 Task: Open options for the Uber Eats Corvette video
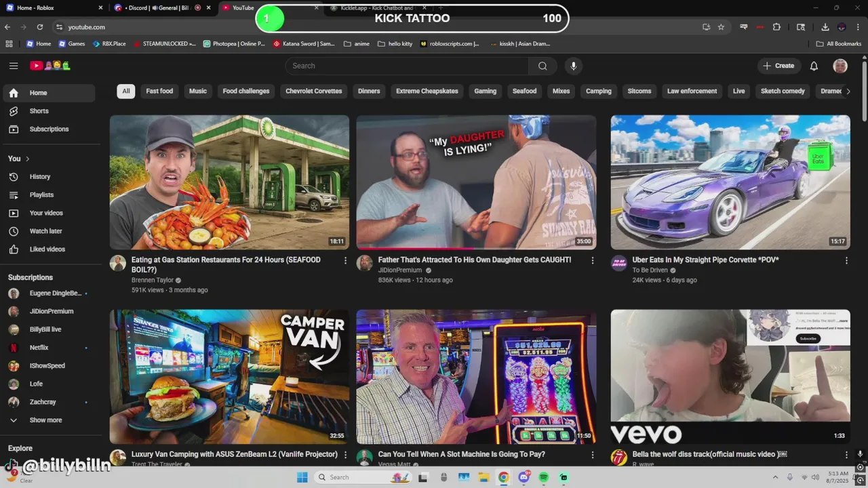click(x=846, y=260)
